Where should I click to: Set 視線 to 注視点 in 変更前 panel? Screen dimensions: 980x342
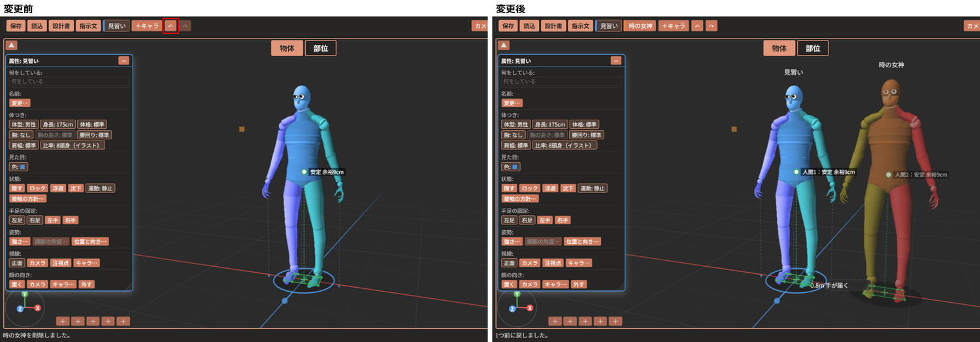click(x=61, y=263)
